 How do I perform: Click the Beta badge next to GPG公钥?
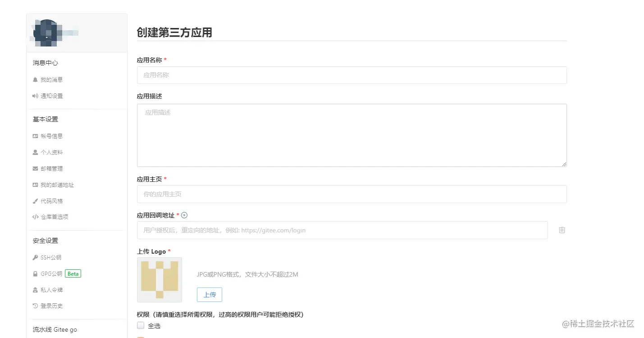(x=73, y=273)
